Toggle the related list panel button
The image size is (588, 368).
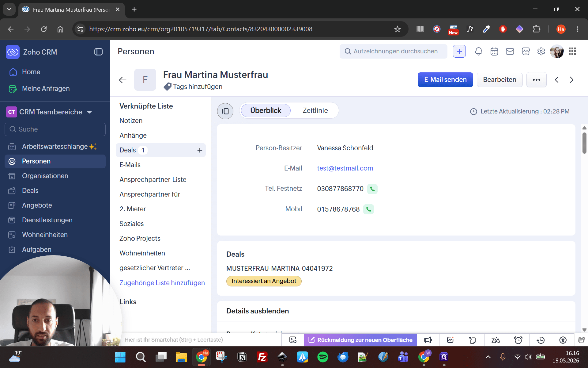click(x=225, y=111)
